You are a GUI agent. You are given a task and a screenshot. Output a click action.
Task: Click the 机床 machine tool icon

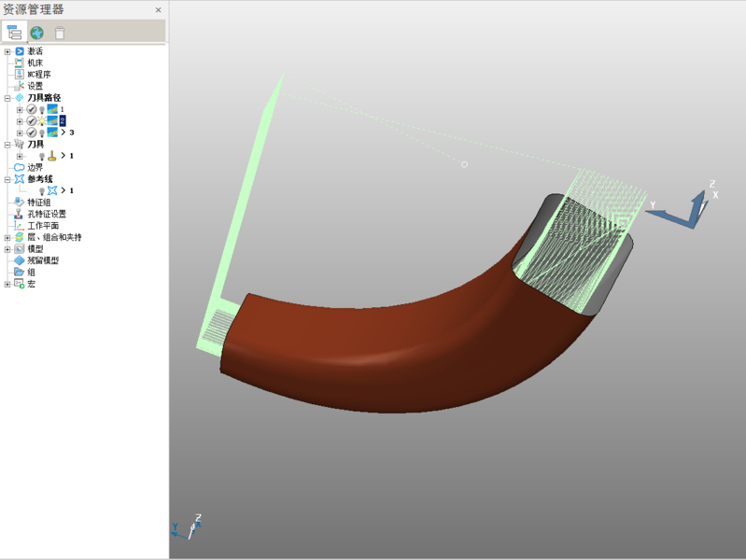click(19, 63)
